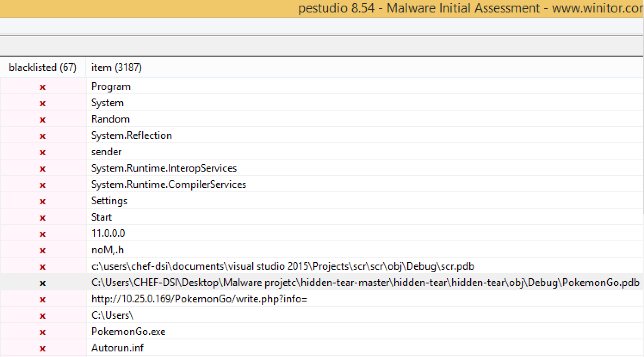Select the blacklist x mark for System.Reflection
Image resolution: width=644 pixels, height=357 pixels.
[43, 136]
